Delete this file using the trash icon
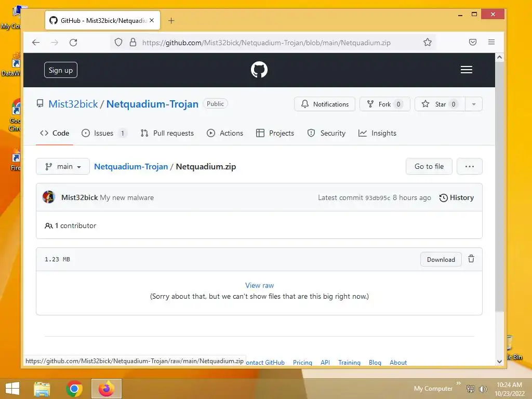The image size is (532, 399). [471, 259]
